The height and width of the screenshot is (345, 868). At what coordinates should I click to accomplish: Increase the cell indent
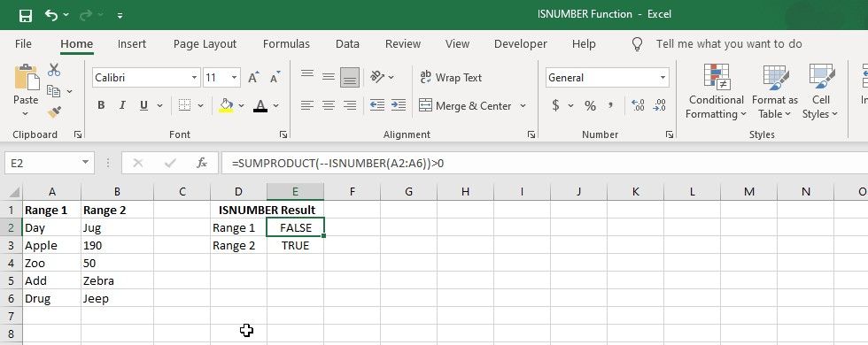[398, 105]
